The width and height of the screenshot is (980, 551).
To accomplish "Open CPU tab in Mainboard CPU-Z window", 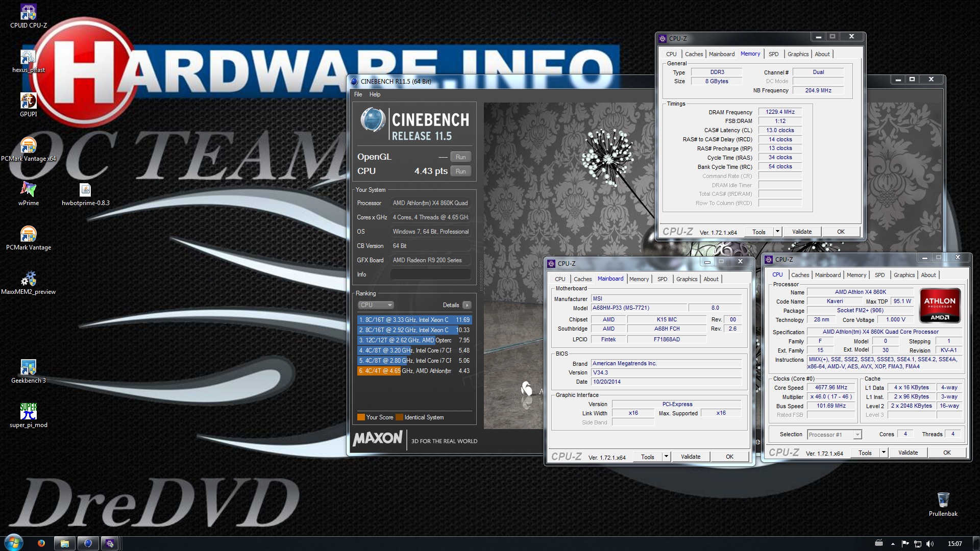I will point(560,279).
